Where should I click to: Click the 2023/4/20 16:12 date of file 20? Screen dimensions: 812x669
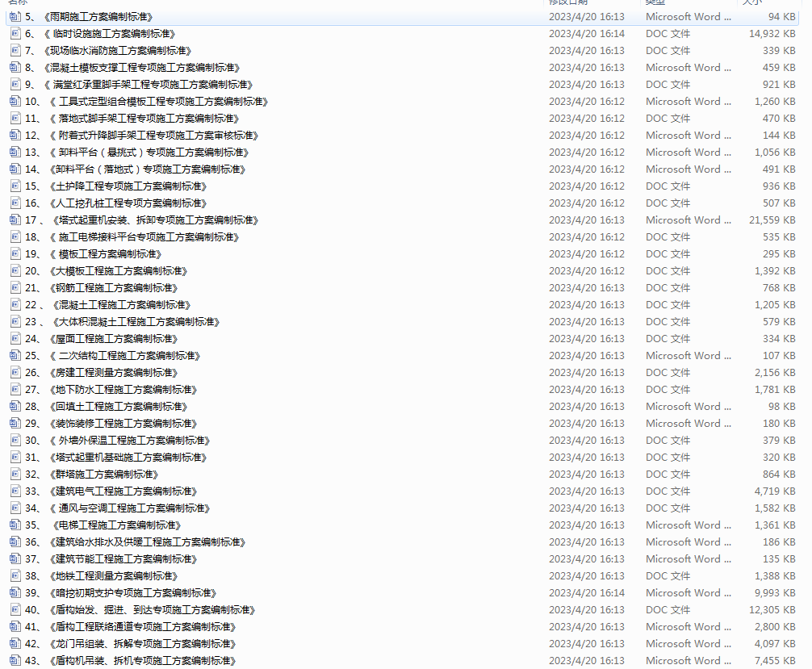587,271
